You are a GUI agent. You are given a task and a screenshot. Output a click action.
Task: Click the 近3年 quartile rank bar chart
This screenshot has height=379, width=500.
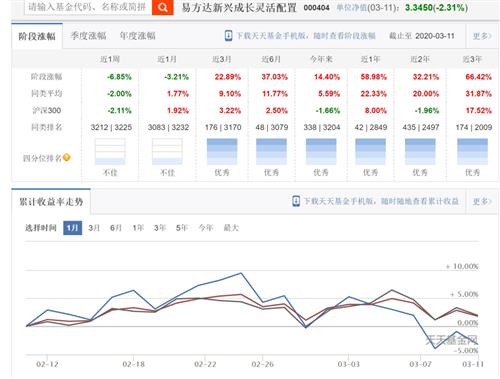(x=472, y=152)
